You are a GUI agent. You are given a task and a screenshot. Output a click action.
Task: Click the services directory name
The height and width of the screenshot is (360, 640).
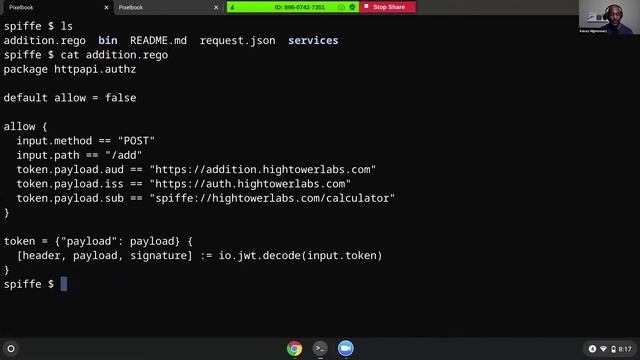pyautogui.click(x=313, y=40)
